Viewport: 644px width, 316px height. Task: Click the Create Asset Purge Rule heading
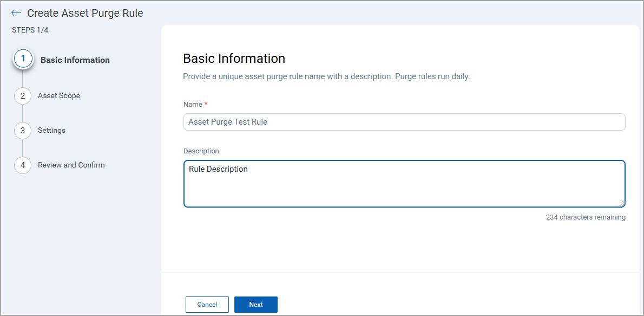click(85, 12)
